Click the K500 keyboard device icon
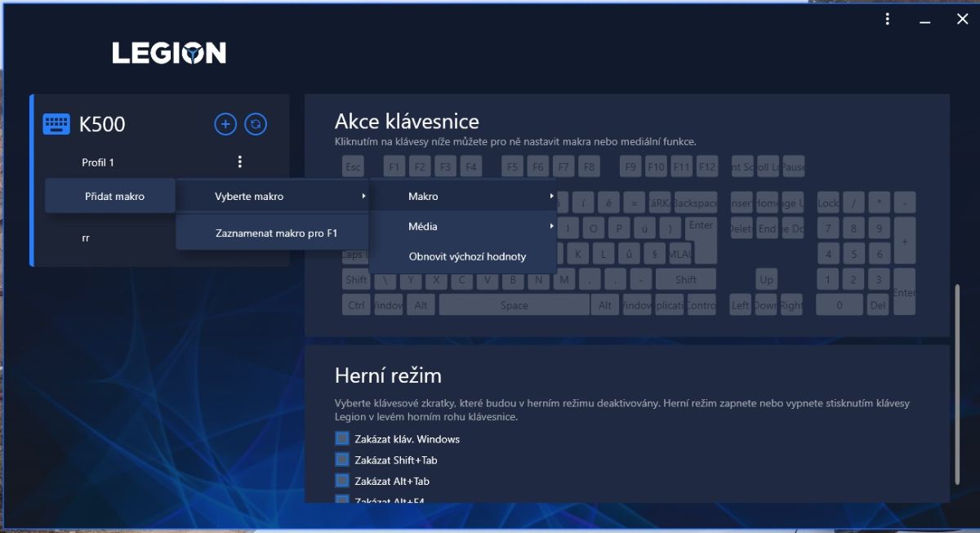Image resolution: width=980 pixels, height=533 pixels. tap(56, 125)
